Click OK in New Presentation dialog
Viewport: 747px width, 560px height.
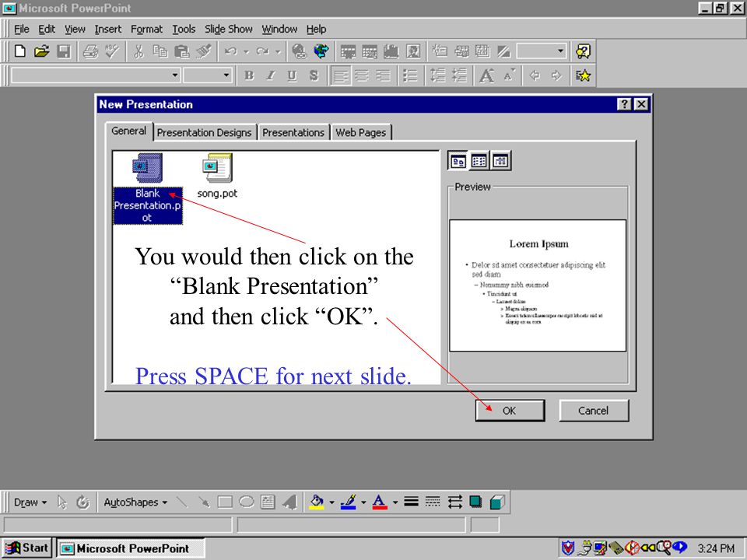pos(510,411)
